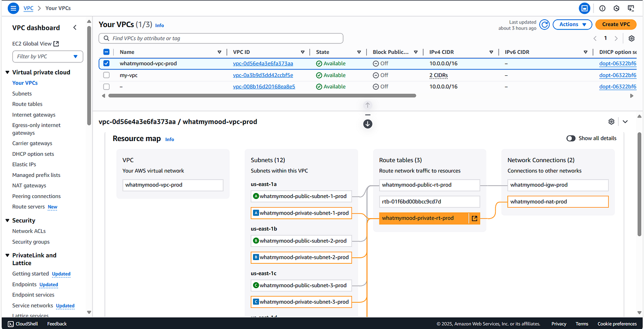The image size is (644, 329).
Task: Click the A icon on whatmymood-public-subnet-1-prod
Action: pos(256,196)
